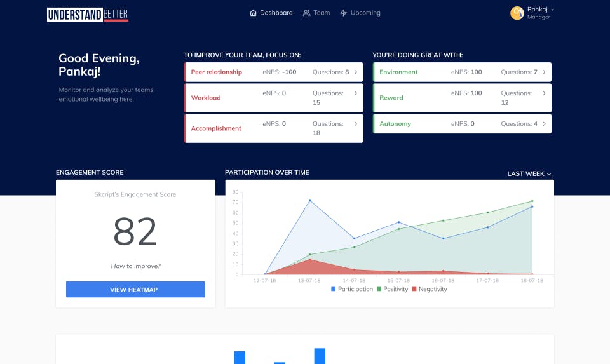Go to the Team menu item
Viewport: 610px width, 364px height.
(x=316, y=13)
